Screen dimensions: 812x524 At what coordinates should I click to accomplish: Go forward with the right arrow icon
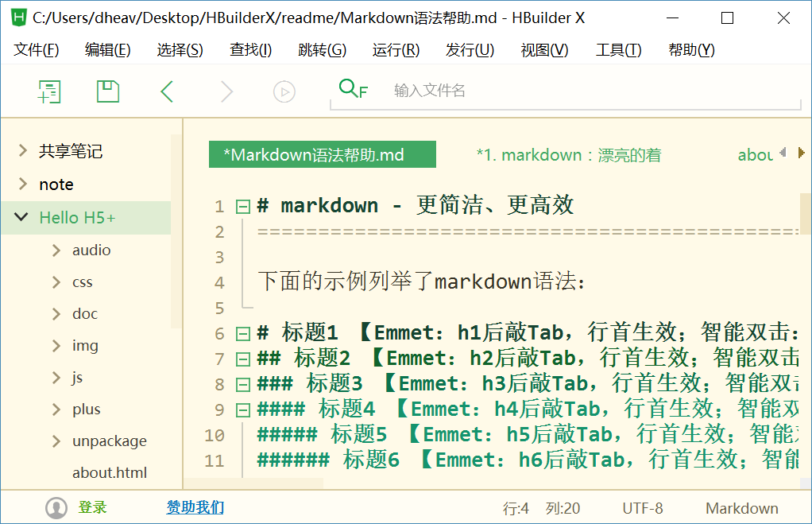(x=225, y=91)
